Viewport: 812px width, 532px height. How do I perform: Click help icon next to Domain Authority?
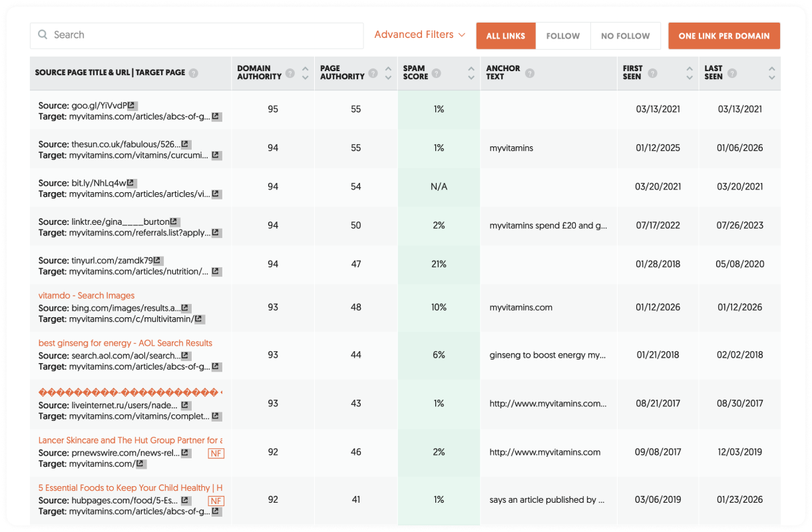tap(290, 73)
